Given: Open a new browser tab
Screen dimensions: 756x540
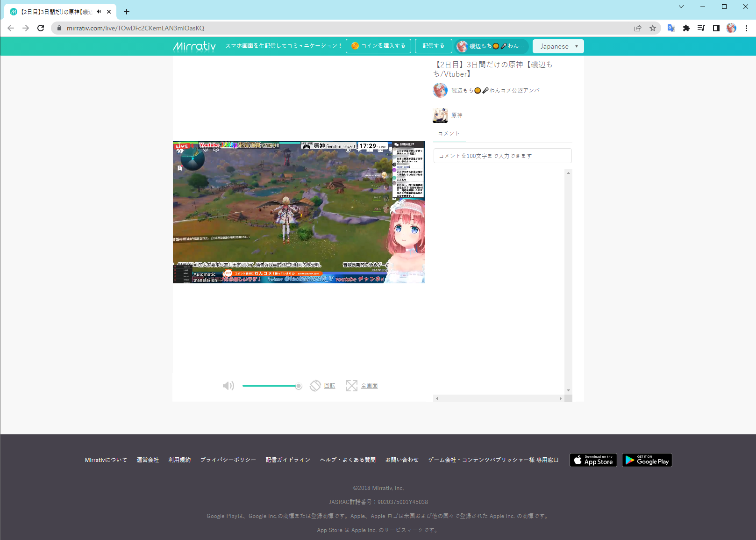Looking at the screenshot, I should 127,12.
